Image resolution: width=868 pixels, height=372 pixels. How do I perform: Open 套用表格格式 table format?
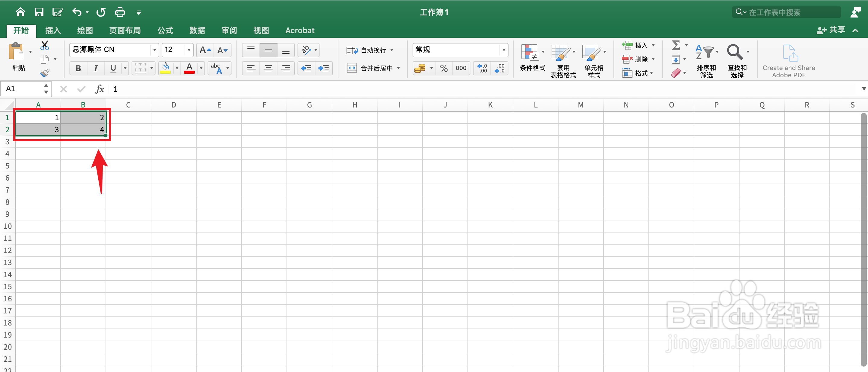tap(563, 61)
